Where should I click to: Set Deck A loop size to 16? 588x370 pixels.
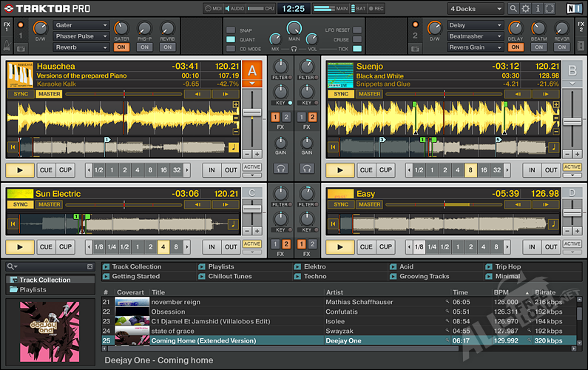[163, 169]
